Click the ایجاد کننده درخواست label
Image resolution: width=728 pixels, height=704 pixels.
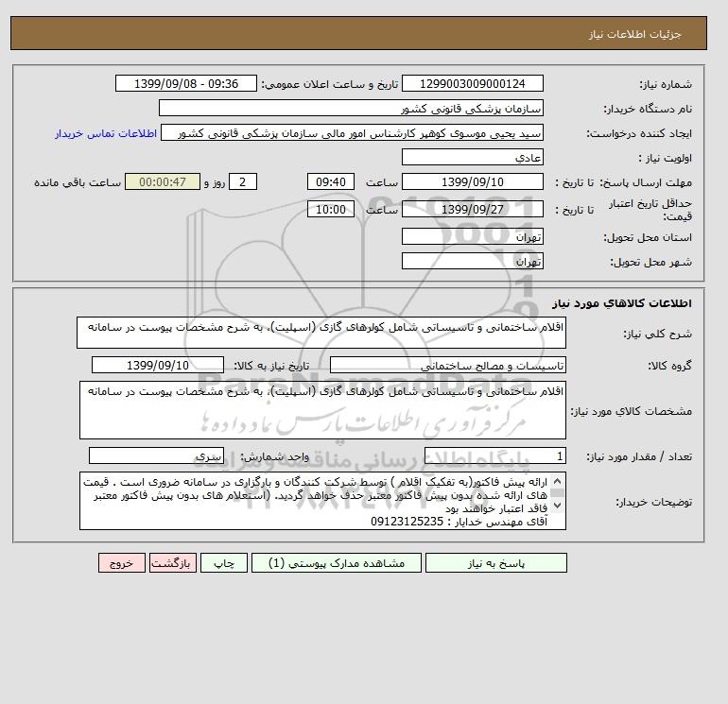pyautogui.click(x=639, y=134)
